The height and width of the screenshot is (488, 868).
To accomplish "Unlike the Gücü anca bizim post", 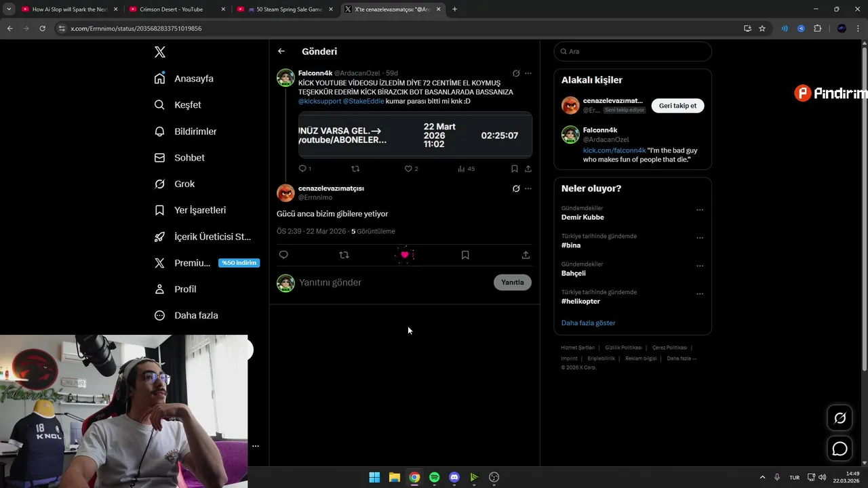I will coord(405,255).
